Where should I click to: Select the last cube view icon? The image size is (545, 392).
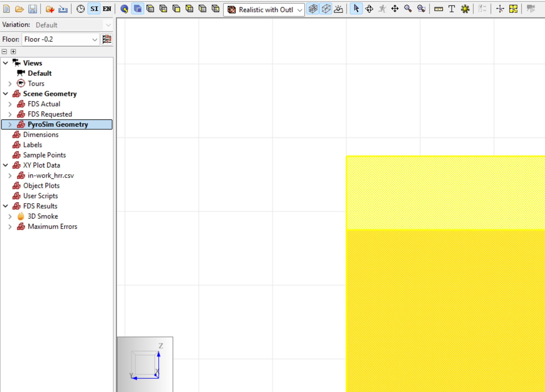(x=216, y=9)
